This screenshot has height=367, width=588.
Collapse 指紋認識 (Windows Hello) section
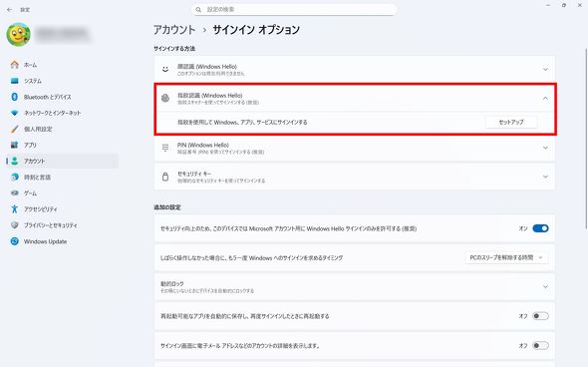[x=545, y=98]
